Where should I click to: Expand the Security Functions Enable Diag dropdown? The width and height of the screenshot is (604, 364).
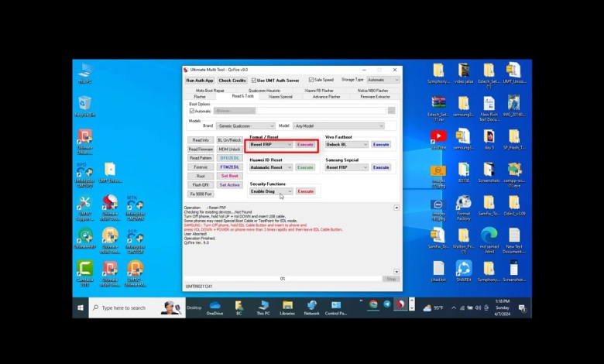pos(271,191)
